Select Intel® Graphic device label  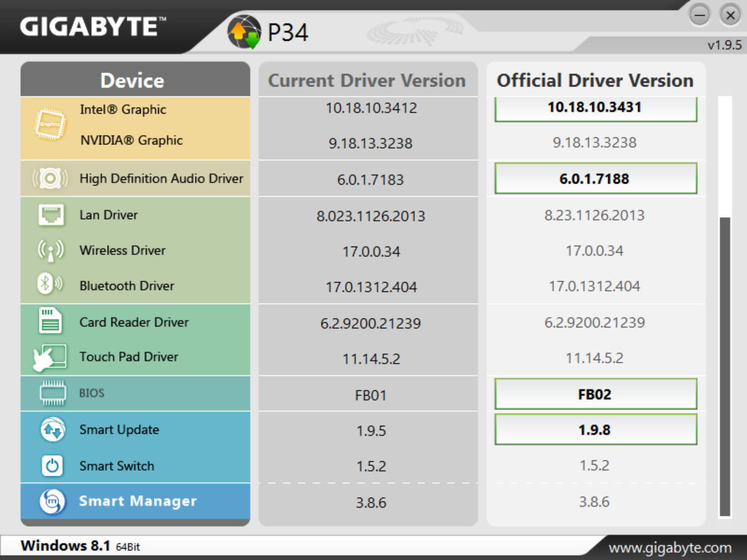click(x=123, y=110)
